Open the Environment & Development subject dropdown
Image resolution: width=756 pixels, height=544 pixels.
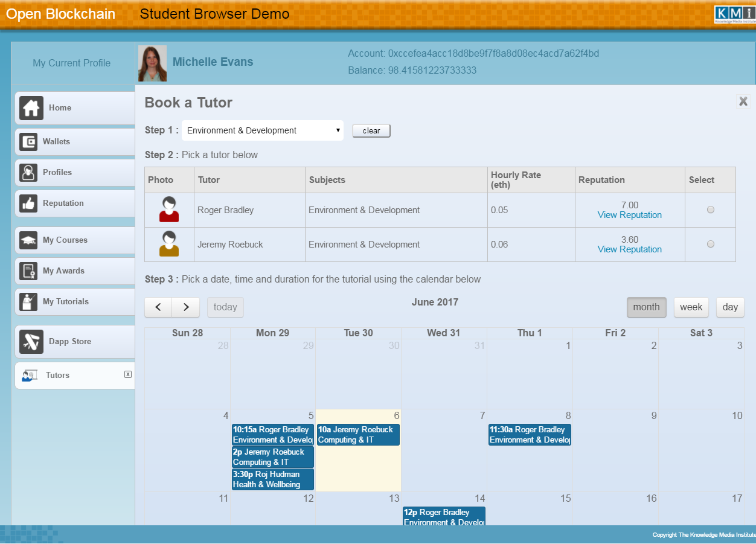point(262,130)
